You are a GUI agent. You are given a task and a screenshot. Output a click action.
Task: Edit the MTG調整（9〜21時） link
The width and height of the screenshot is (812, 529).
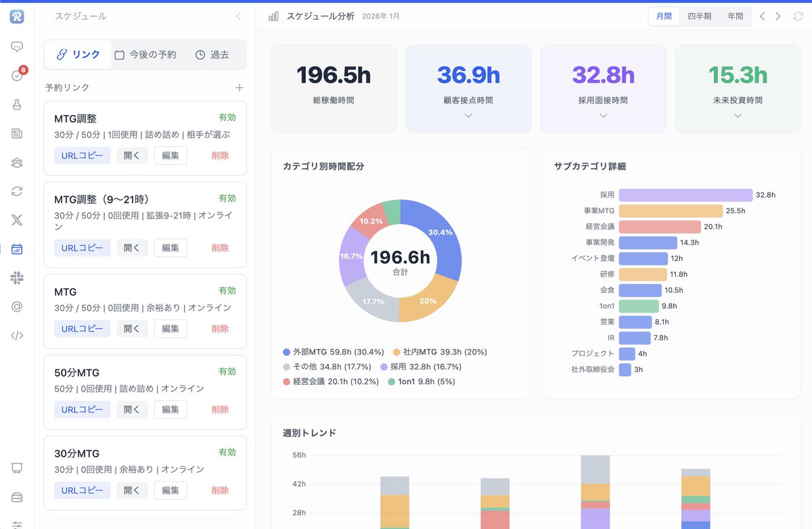[x=171, y=248]
